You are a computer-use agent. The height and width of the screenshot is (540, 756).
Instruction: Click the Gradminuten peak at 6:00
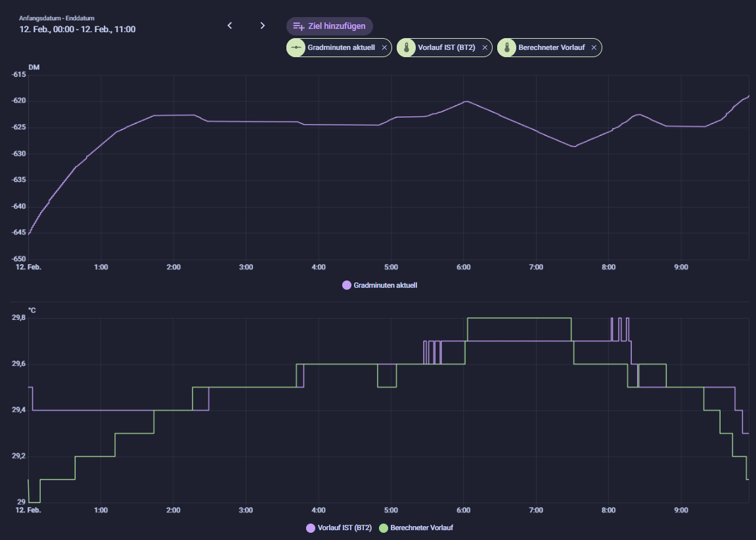click(466, 101)
